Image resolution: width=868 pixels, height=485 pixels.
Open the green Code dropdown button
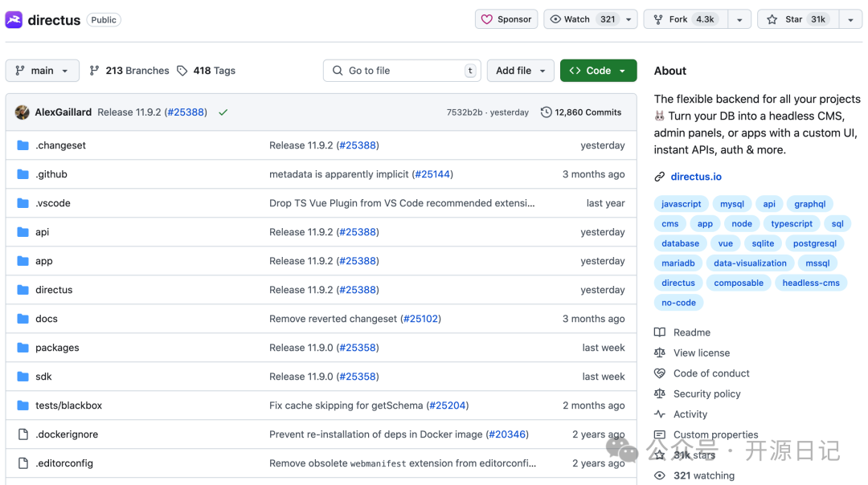(599, 71)
